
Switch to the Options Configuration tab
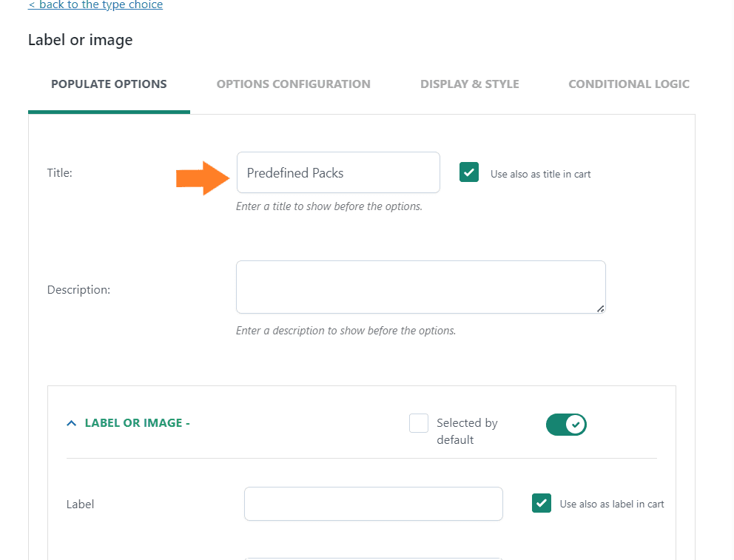tap(294, 84)
